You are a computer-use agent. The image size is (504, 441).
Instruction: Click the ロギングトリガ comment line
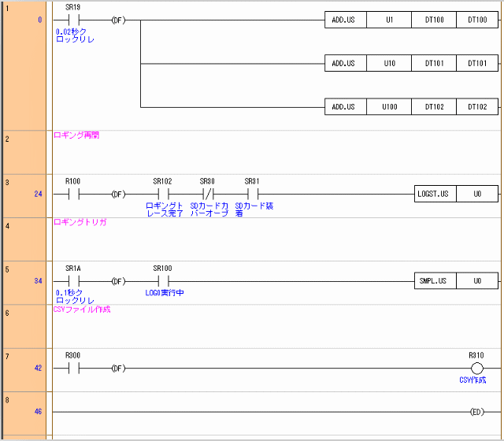80,223
